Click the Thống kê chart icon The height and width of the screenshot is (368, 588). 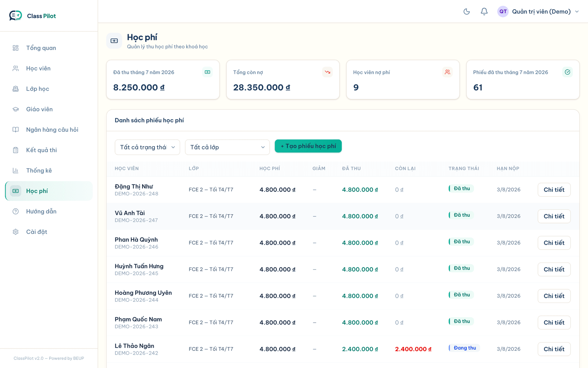tap(15, 170)
